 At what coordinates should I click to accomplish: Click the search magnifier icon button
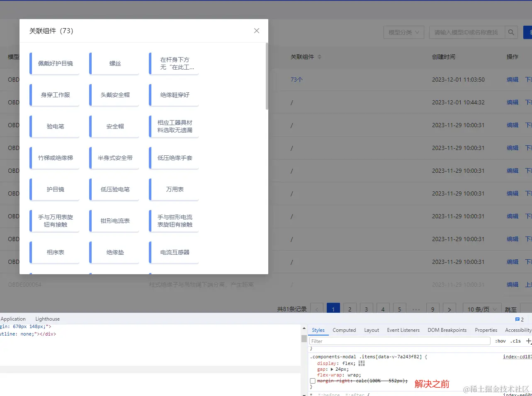click(x=511, y=32)
